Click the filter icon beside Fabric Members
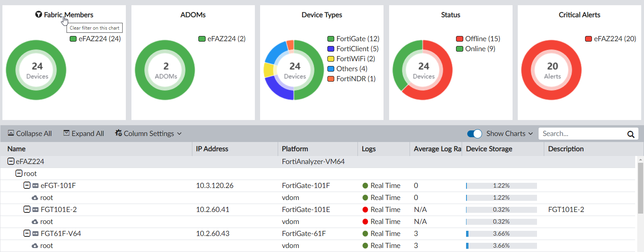 [x=38, y=15]
